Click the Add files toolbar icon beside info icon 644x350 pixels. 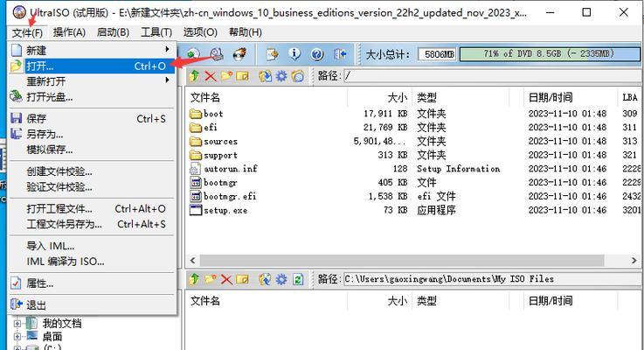pos(272,54)
